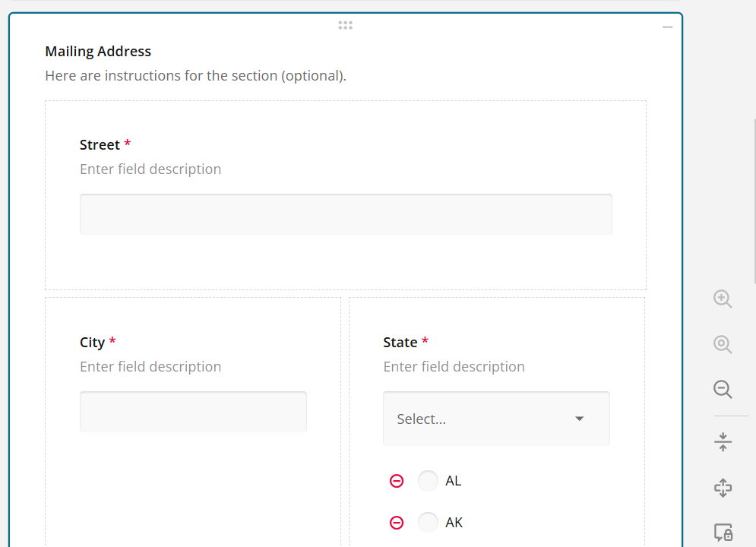Edit the Mailing Address section title
The height and width of the screenshot is (547, 756).
click(x=98, y=51)
